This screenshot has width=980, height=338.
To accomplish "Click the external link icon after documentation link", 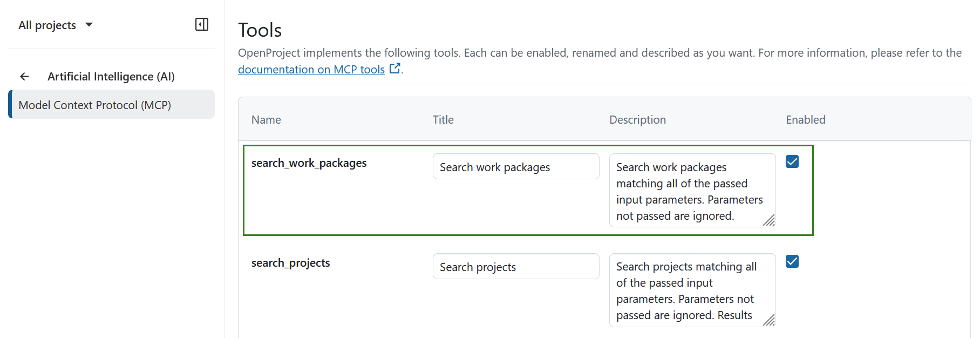I will (x=395, y=69).
